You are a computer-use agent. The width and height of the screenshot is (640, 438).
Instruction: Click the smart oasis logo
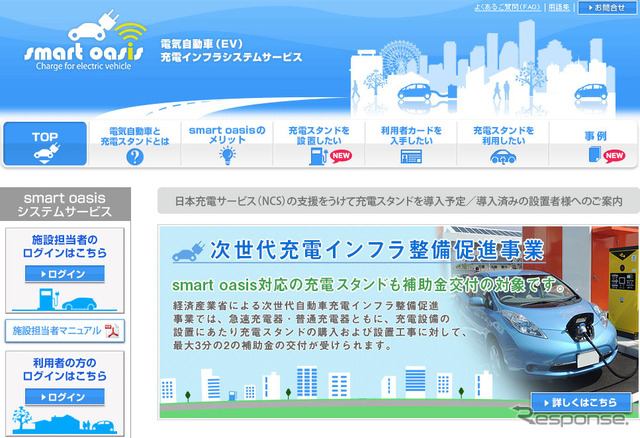click(x=84, y=41)
